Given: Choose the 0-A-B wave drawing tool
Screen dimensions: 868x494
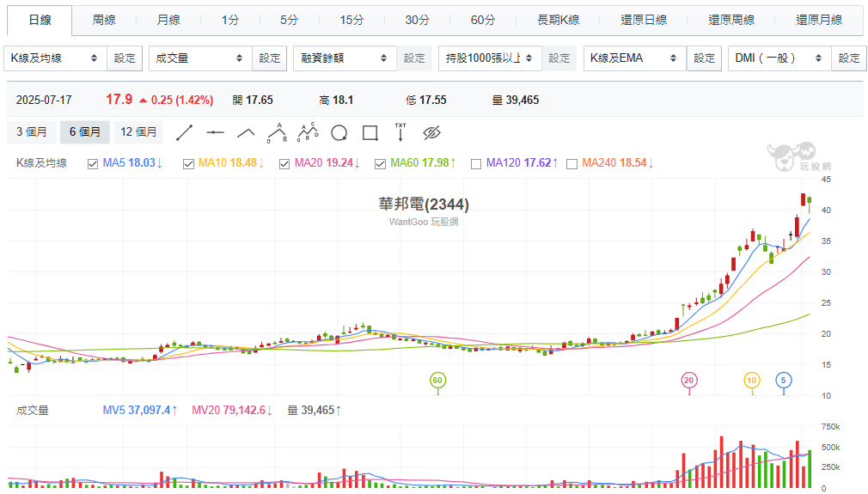Looking at the screenshot, I should tap(277, 132).
